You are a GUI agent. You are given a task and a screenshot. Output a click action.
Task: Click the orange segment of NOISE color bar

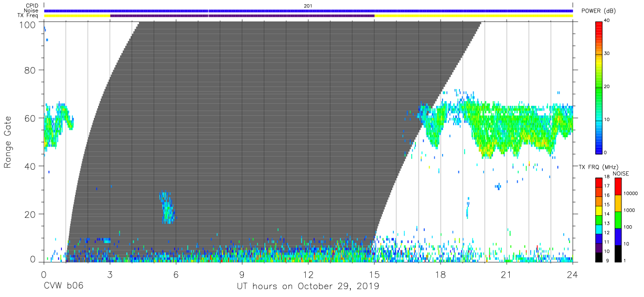[618, 203]
